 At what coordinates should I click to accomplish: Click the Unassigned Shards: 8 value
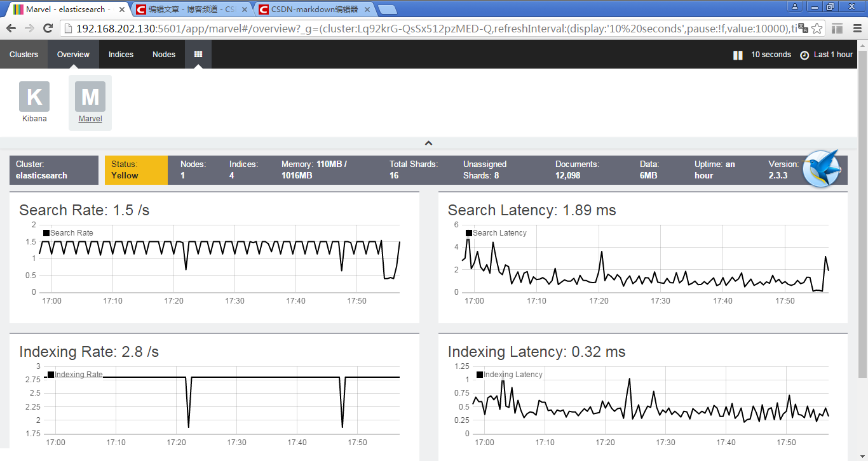point(485,170)
